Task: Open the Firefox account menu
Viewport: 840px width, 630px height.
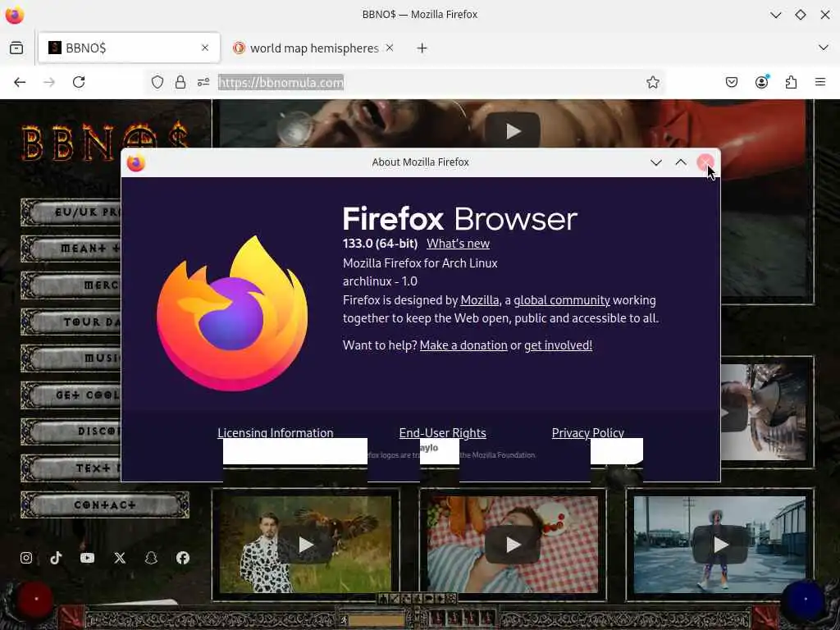Action: (761, 82)
